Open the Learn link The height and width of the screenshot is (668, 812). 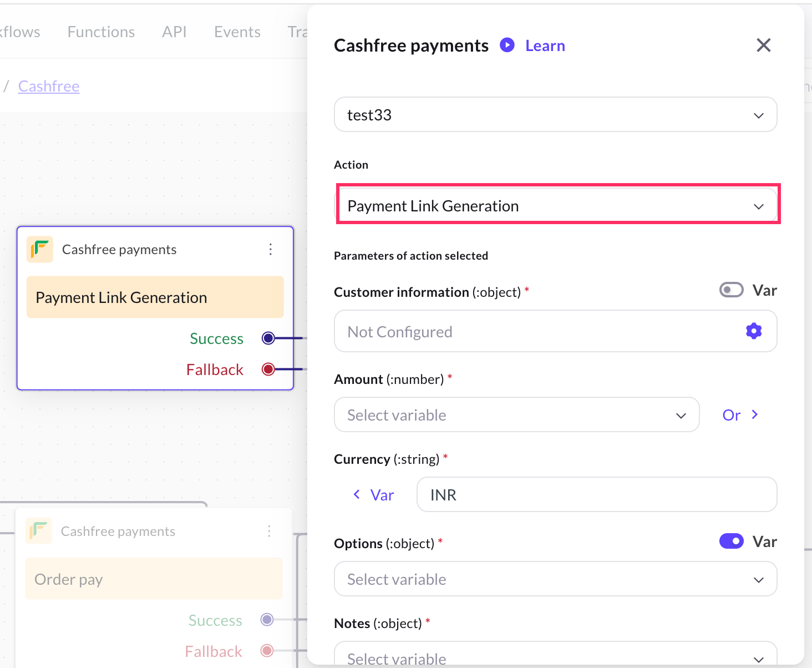(x=545, y=45)
